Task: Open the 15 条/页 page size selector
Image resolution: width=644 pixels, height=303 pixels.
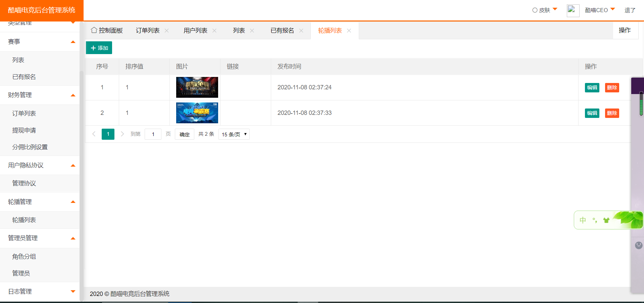Action: (234, 134)
